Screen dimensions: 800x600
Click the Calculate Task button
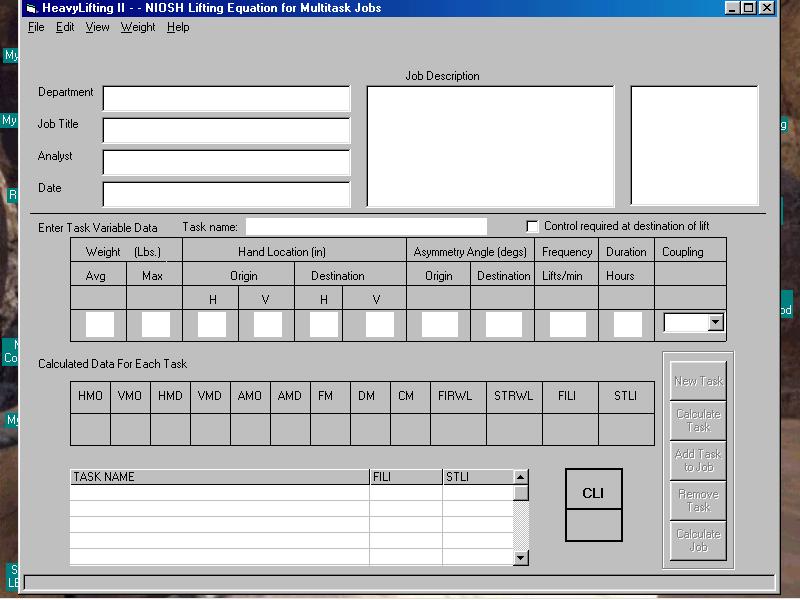pyautogui.click(x=697, y=420)
